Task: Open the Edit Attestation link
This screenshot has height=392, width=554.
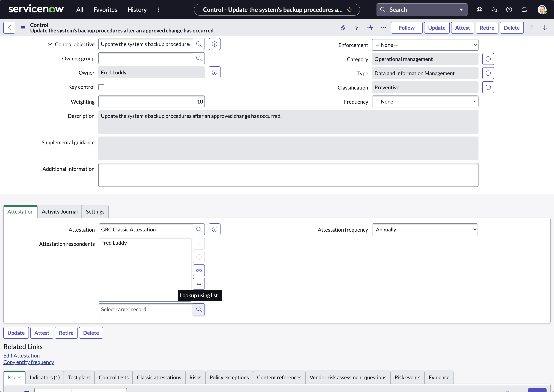Action: (x=21, y=356)
